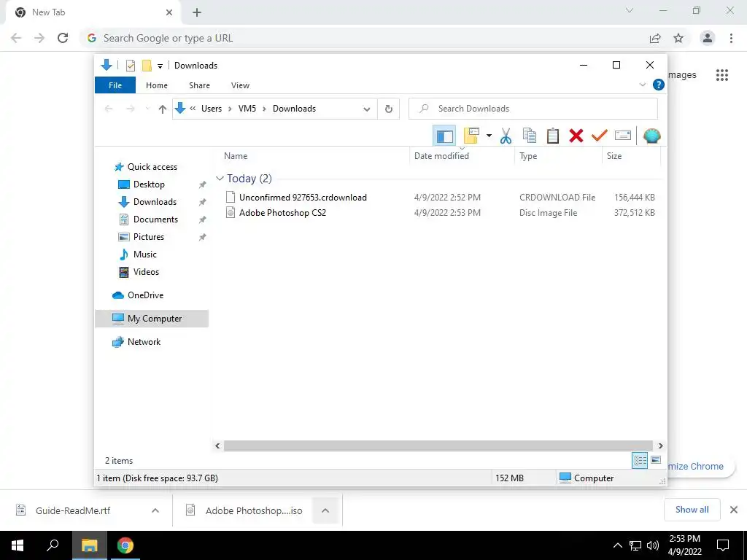The width and height of the screenshot is (747, 560).
Task: Go up one folder level arrow
Action: click(x=163, y=109)
